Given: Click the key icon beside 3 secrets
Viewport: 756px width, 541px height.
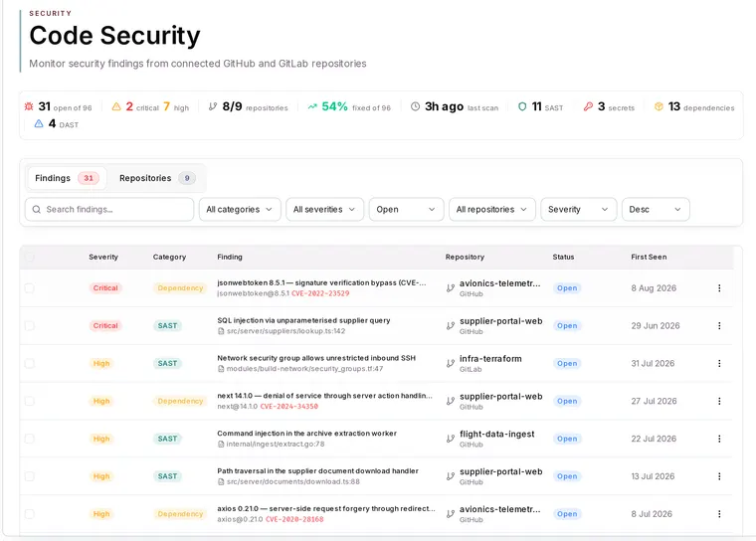Looking at the screenshot, I should pyautogui.click(x=588, y=106).
